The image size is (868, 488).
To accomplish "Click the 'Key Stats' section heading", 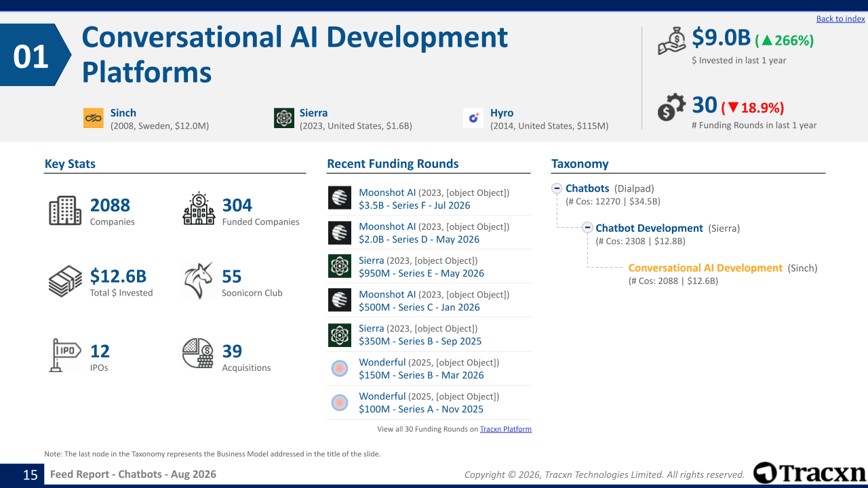I will [x=70, y=164].
